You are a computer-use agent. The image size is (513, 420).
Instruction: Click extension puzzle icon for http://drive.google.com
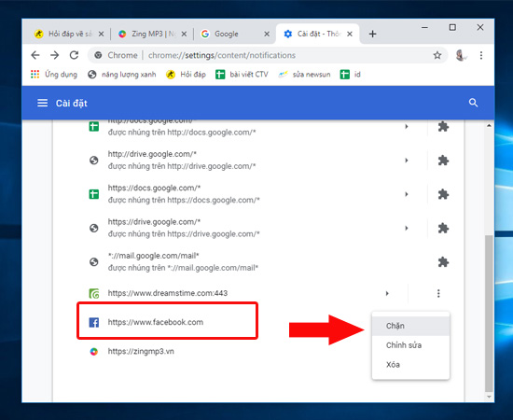tap(443, 161)
